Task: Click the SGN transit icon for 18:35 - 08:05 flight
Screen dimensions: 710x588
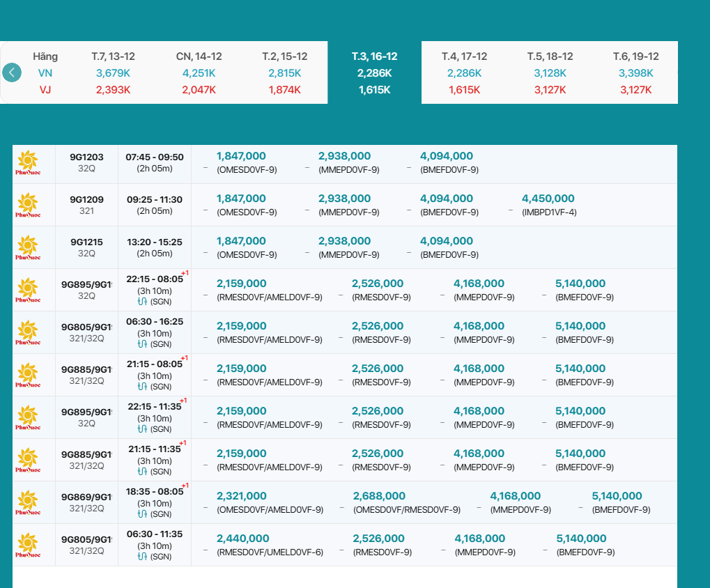Action: (142, 514)
